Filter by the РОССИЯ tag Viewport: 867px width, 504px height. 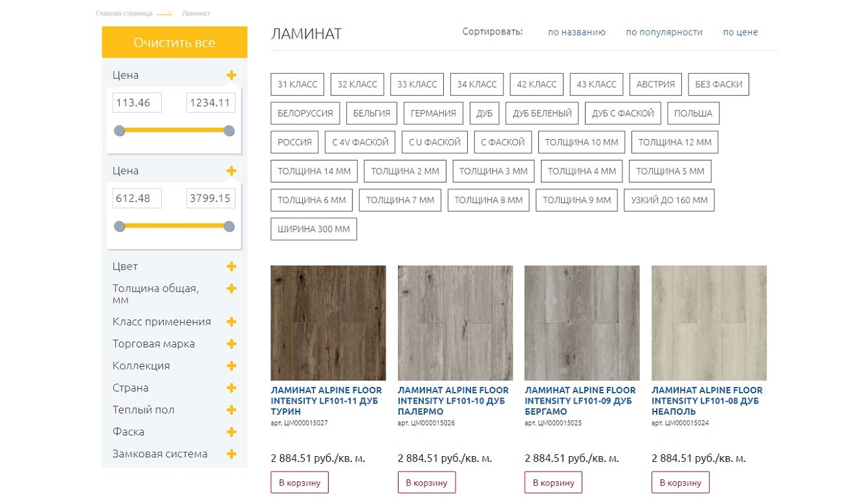click(x=295, y=142)
